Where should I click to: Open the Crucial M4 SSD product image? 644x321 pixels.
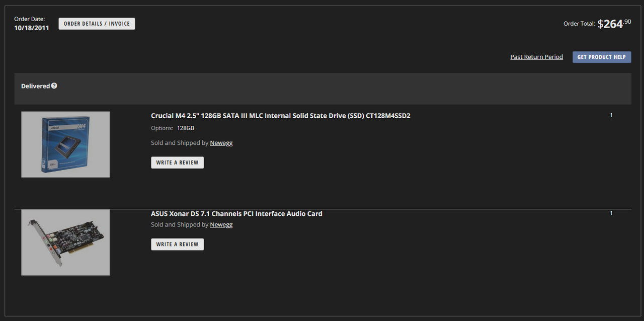point(65,144)
